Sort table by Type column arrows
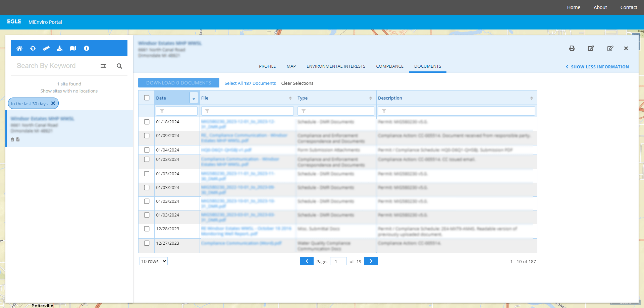The image size is (644, 308). (371, 98)
